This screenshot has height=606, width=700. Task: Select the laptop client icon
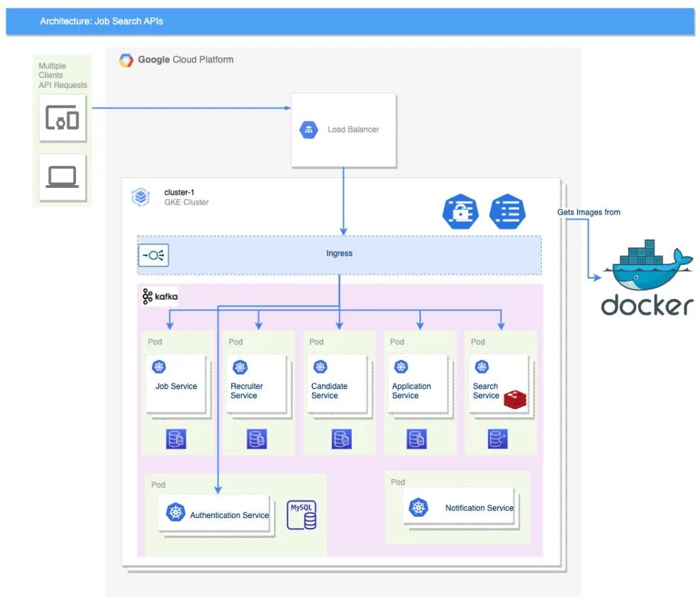click(62, 177)
